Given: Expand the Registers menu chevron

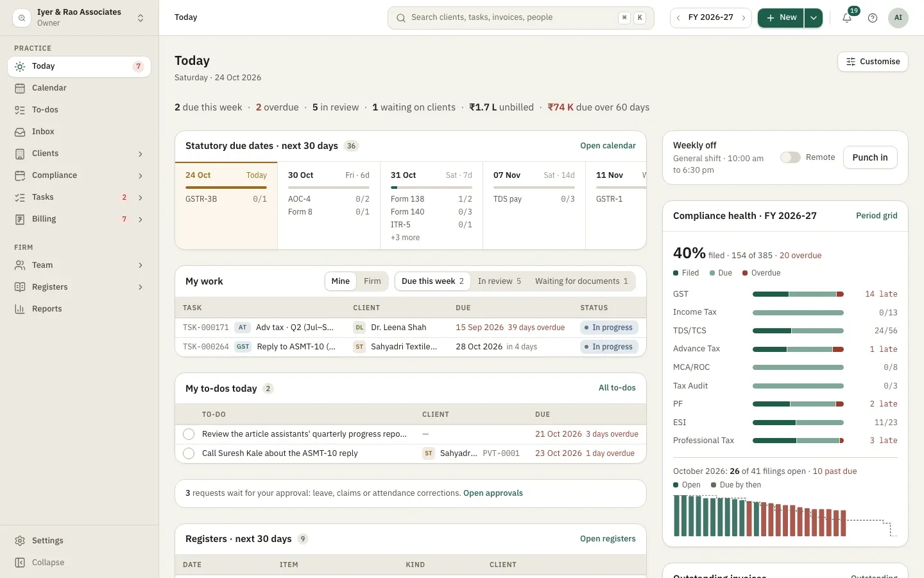Looking at the screenshot, I should click(x=141, y=287).
